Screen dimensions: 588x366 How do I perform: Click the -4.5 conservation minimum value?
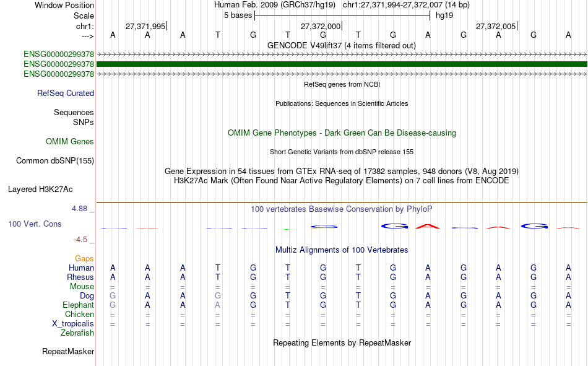pos(80,240)
